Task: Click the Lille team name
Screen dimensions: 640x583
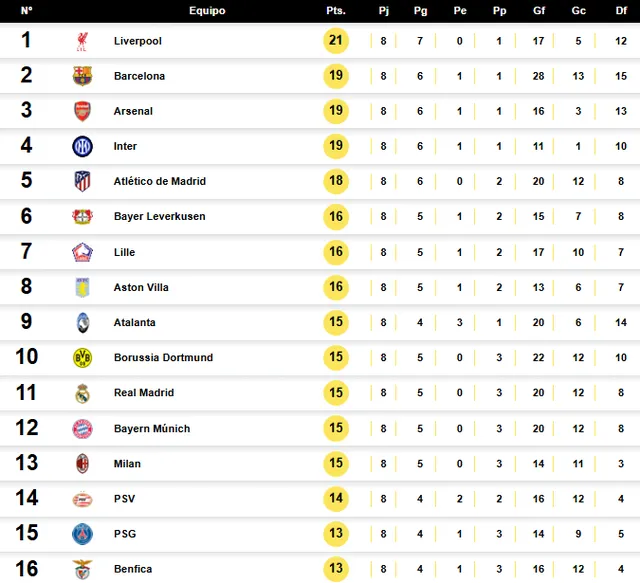Action: (x=124, y=252)
